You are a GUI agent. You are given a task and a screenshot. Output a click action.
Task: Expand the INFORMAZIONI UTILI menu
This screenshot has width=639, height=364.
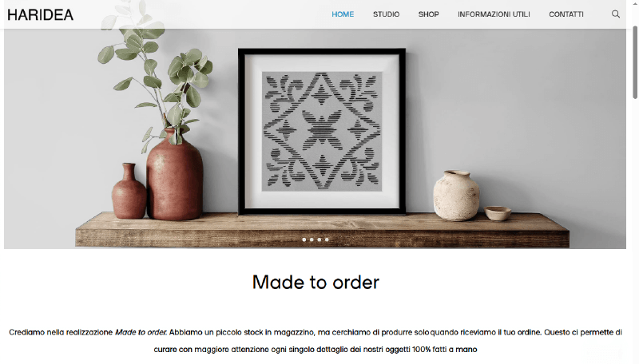click(x=494, y=14)
